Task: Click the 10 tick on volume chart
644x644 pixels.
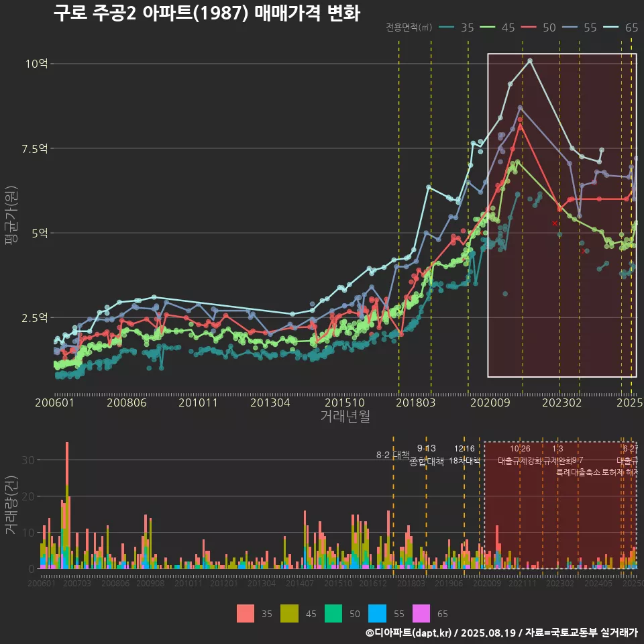Action: [28, 532]
